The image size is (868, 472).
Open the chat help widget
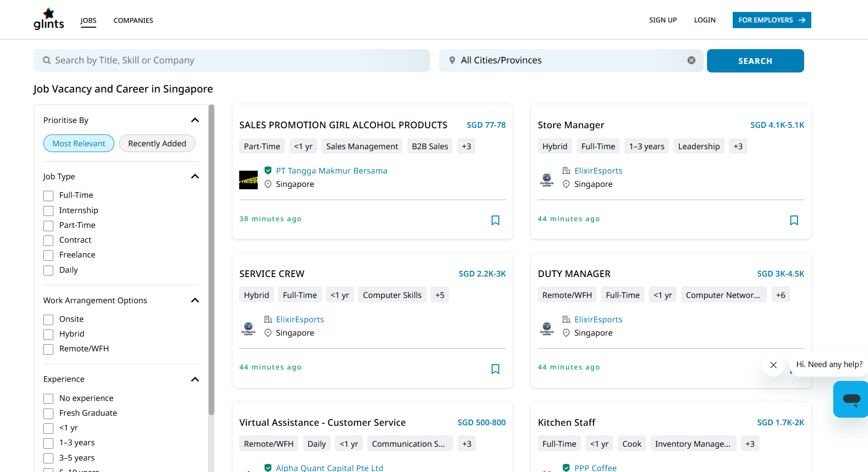(x=851, y=399)
